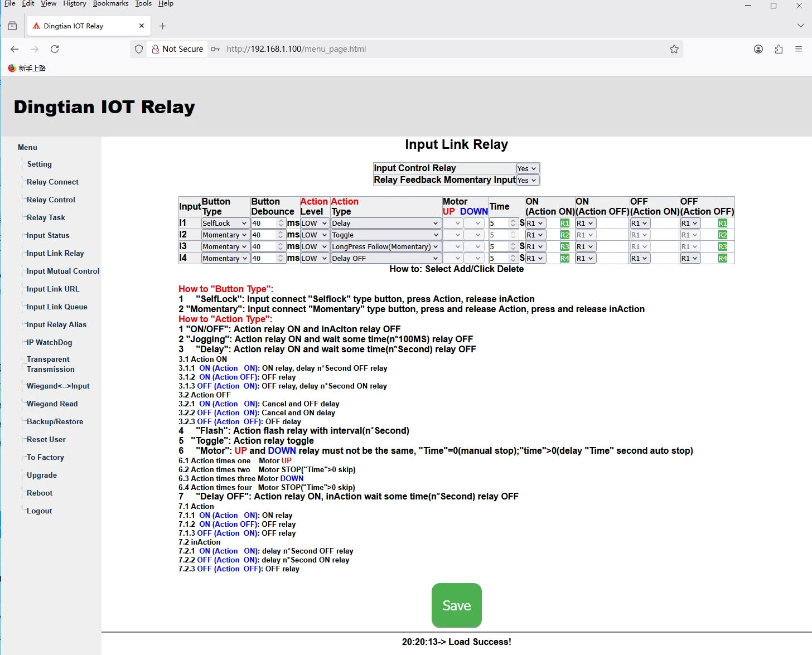Viewport: 812px width, 655px height.
Task: Open the View menu
Action: pos(49,3)
